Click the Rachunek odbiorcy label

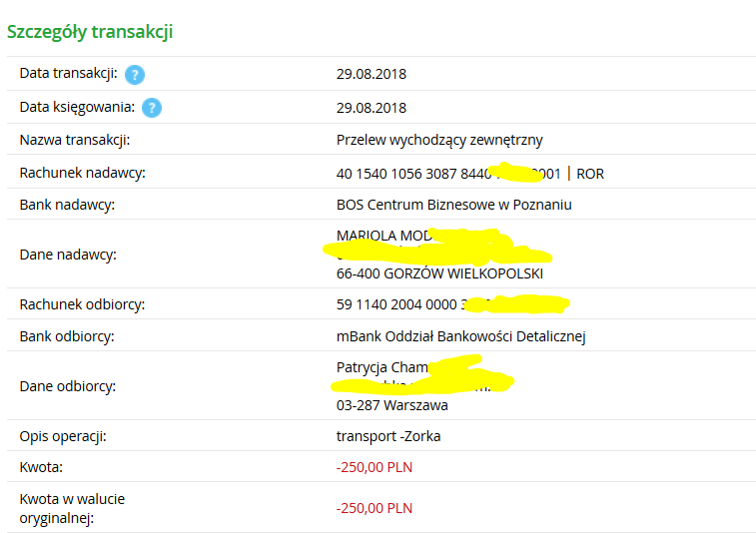tap(82, 304)
